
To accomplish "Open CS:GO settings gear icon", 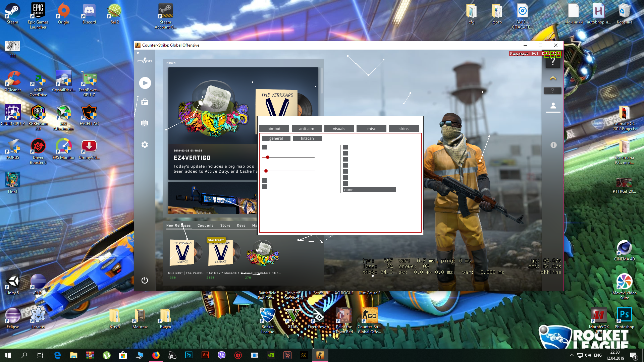I will click(145, 145).
